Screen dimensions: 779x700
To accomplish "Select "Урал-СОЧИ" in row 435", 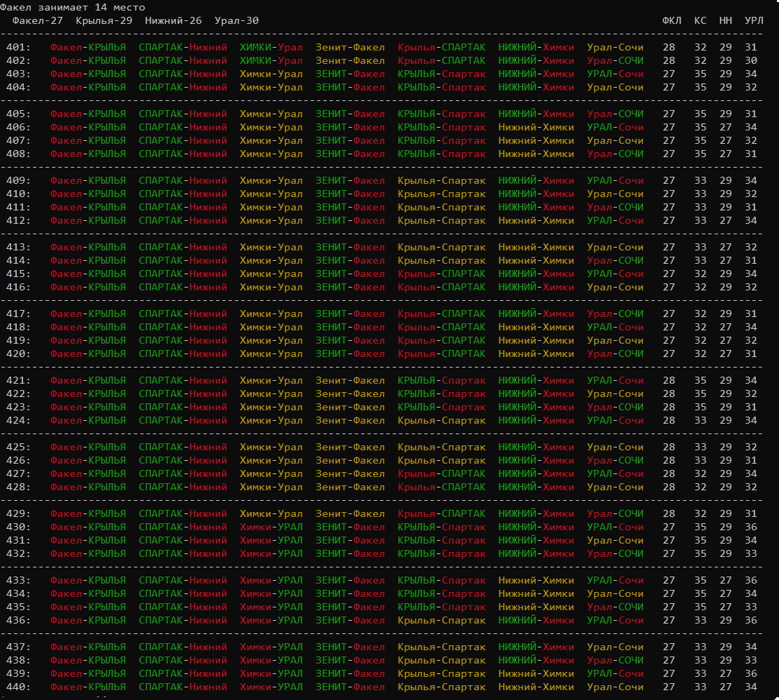I will coord(615,607).
